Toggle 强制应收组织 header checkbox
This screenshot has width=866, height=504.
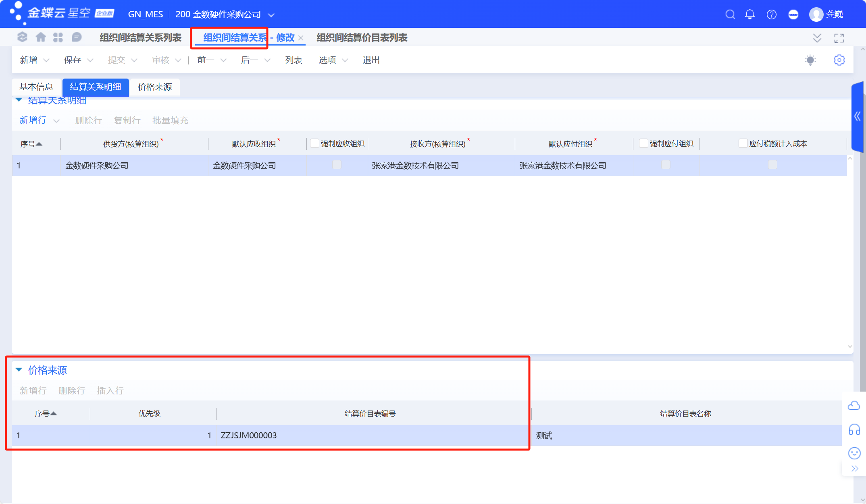click(x=315, y=143)
